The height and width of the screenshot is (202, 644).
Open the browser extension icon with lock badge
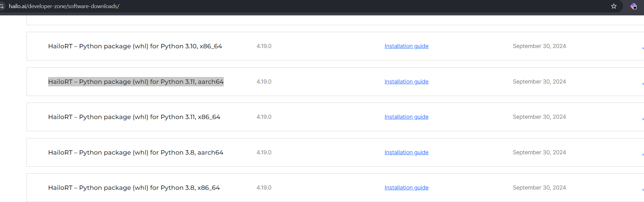point(633,6)
